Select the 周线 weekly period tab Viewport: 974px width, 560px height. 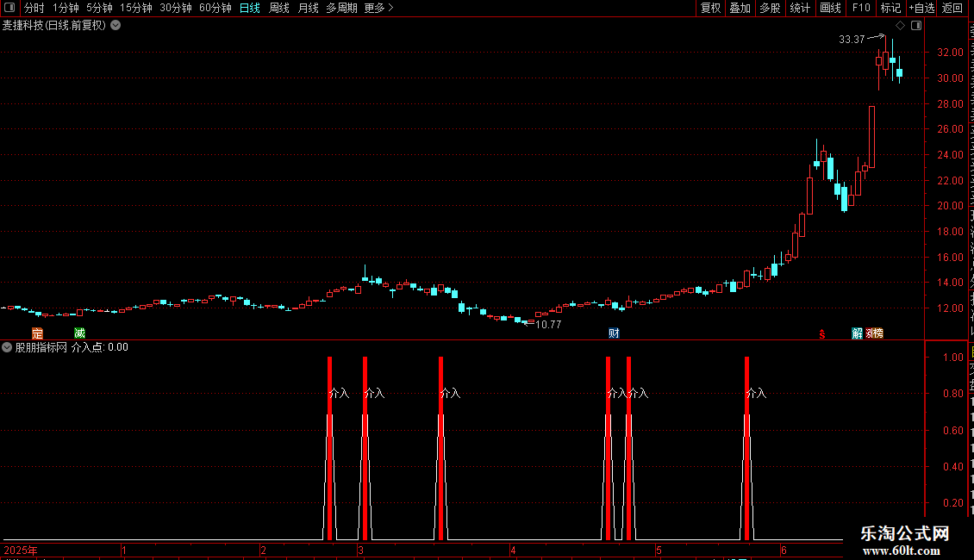pyautogui.click(x=279, y=8)
